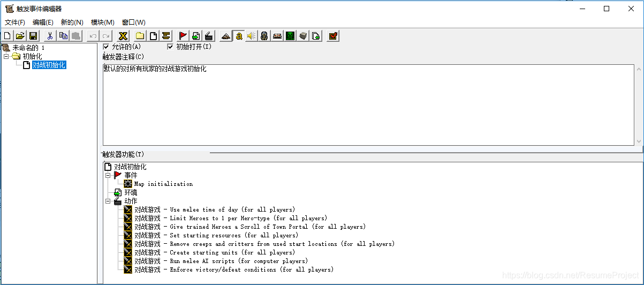Image resolution: width=644 pixels, height=285 pixels.
Task: Click the Copy toolbar icon
Action: tap(63, 36)
